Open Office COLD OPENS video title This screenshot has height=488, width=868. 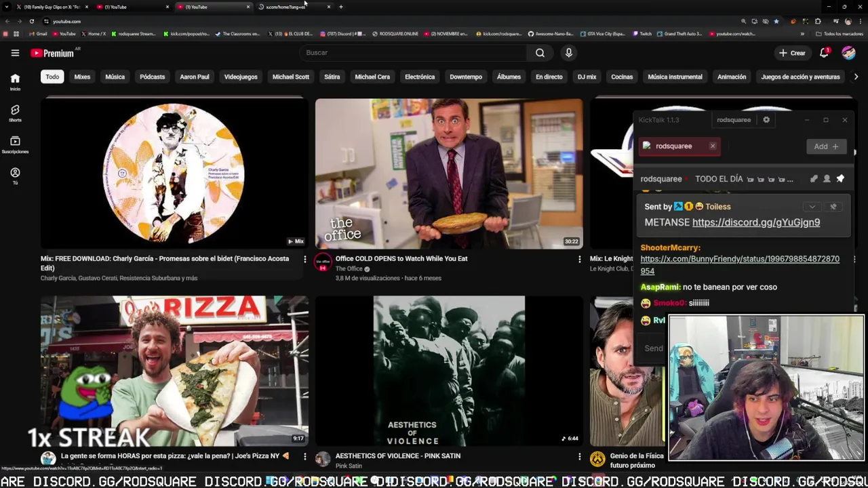(401, 259)
